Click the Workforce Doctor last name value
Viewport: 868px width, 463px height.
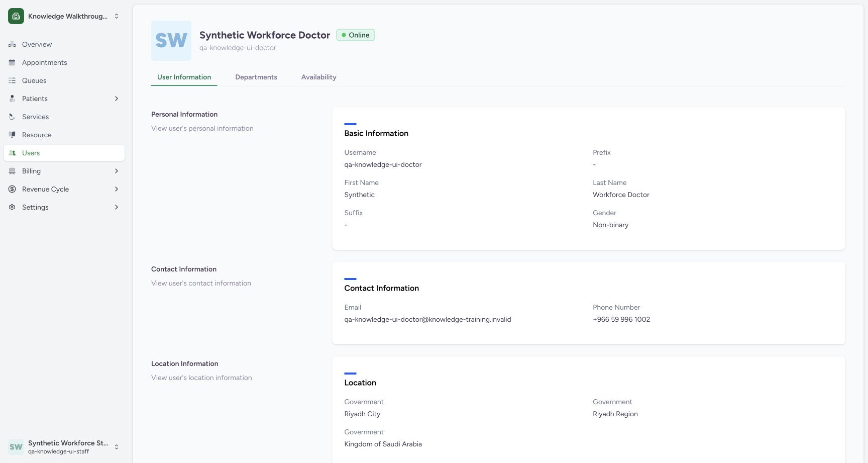621,195
